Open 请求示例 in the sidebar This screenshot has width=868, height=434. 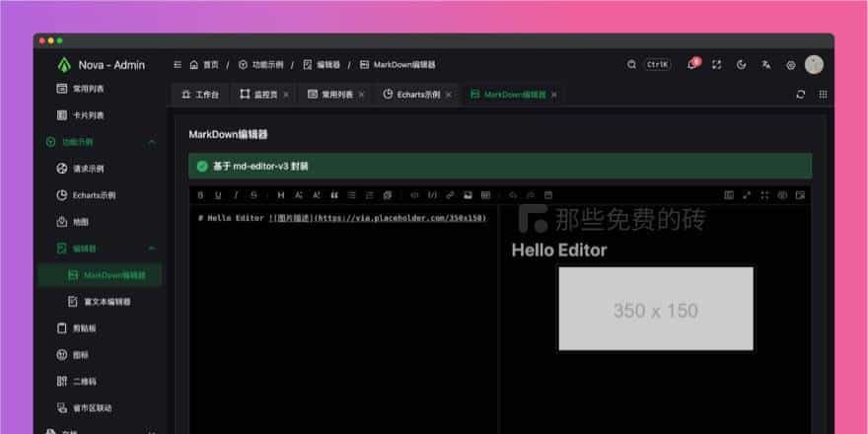[101, 169]
